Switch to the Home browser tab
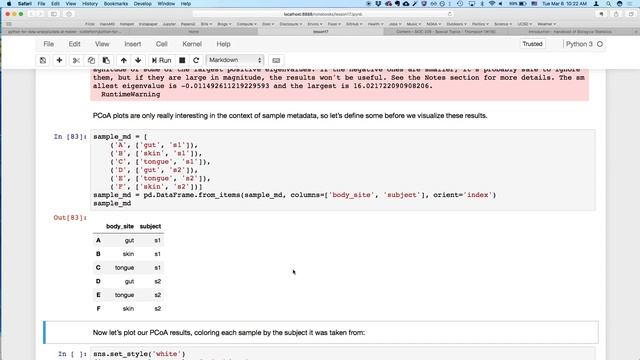The height and width of the screenshot is (360, 640). (193, 31)
